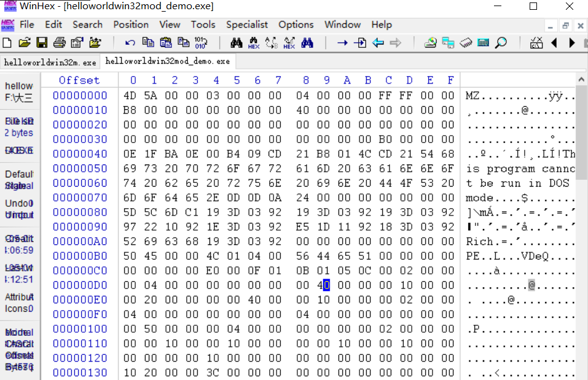Click offset label 00000130

pos(80,373)
